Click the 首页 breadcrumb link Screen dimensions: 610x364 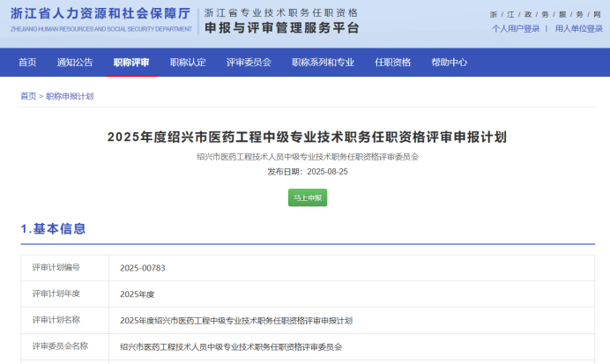pos(28,96)
